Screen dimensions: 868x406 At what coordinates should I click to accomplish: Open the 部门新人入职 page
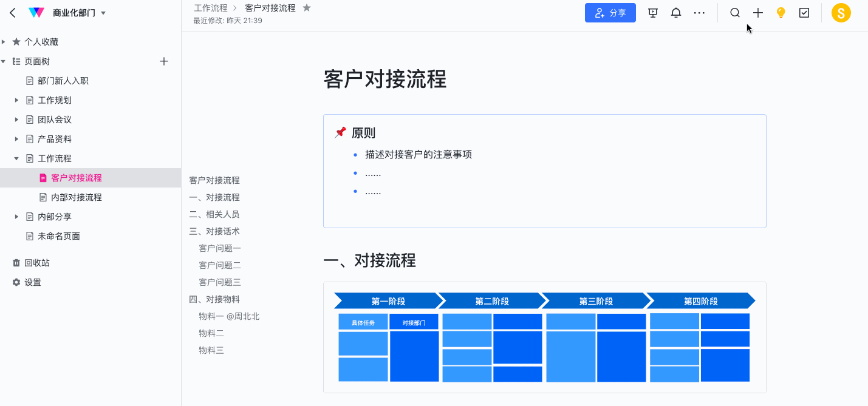coord(63,81)
